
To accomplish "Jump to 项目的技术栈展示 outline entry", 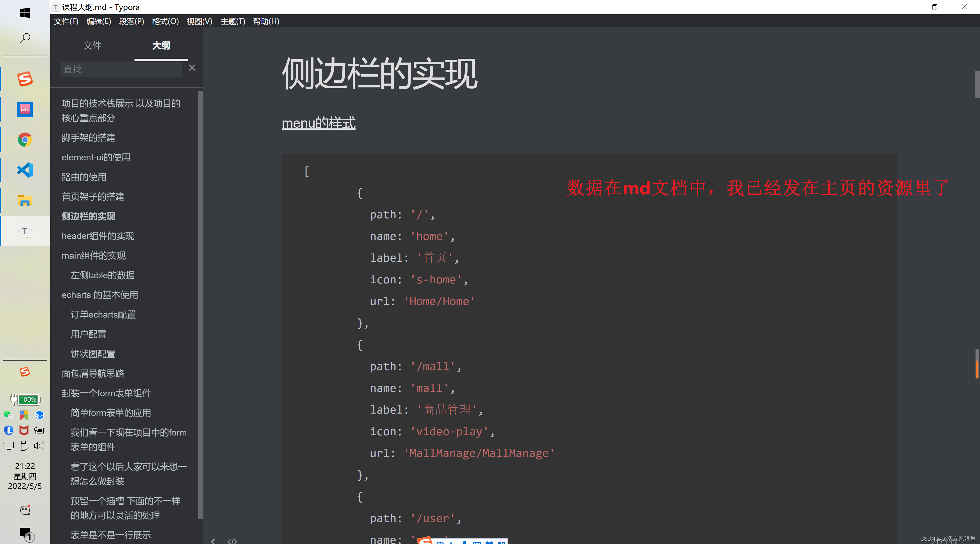I will coord(121,110).
